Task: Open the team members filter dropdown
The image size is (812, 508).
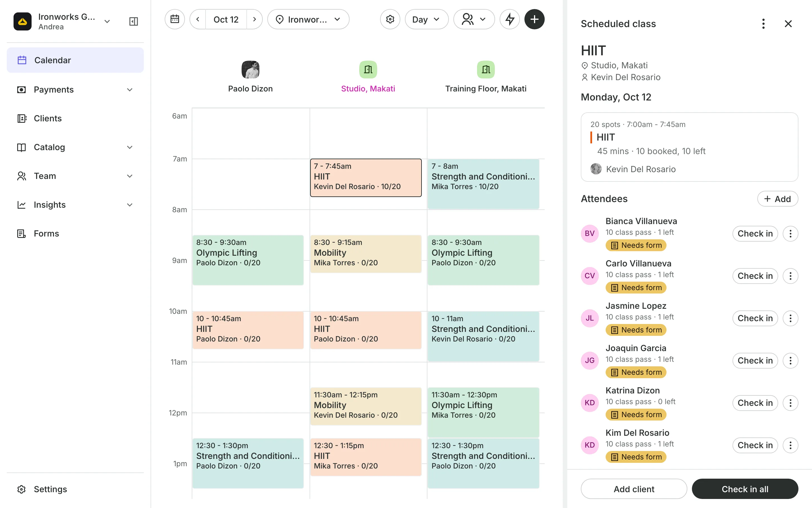Action: click(474, 19)
